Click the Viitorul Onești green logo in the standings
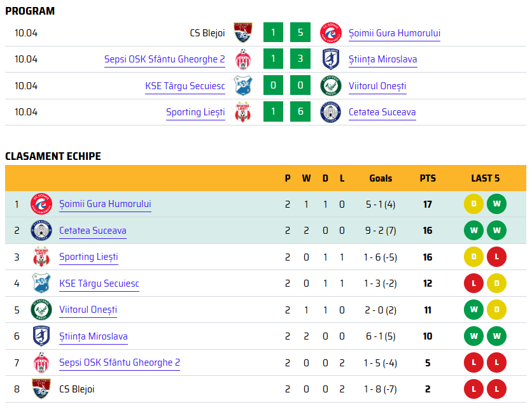The image size is (532, 409). (41, 310)
